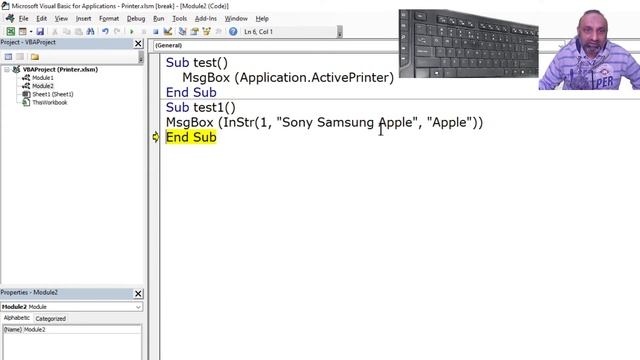The image size is (640, 360).
Task: Open the Tools menu
Action: [180, 19]
